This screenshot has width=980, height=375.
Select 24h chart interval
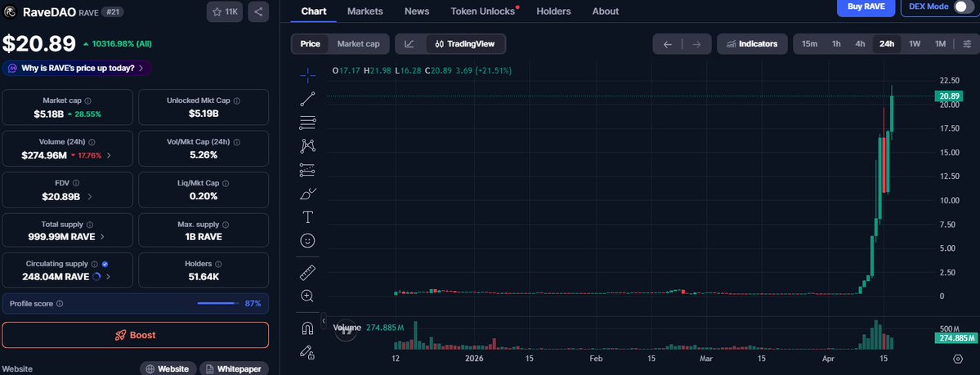(886, 44)
